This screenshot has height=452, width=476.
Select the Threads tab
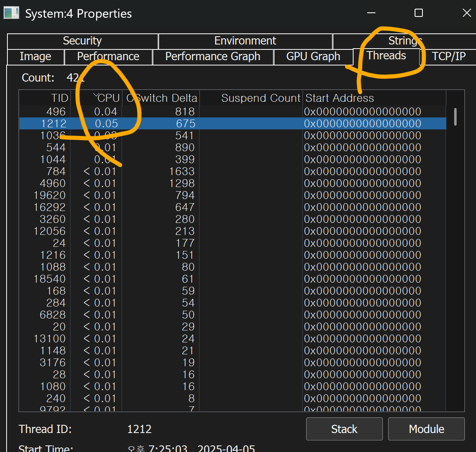386,56
